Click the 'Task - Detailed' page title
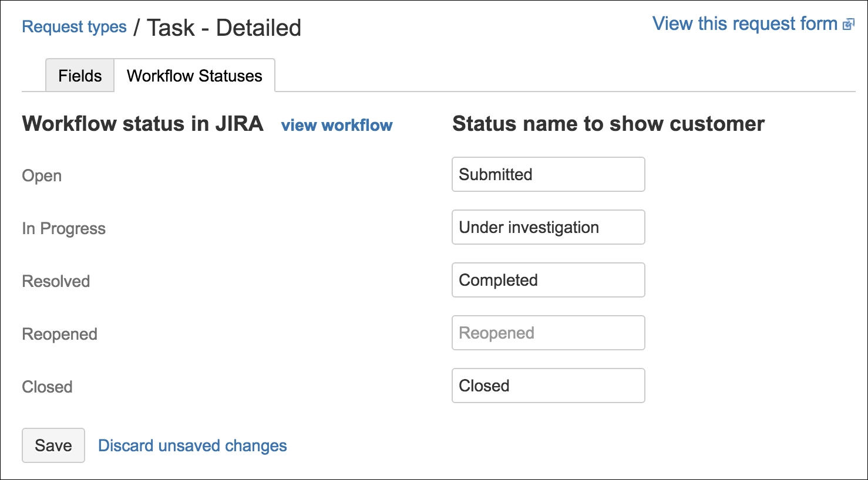 click(222, 27)
